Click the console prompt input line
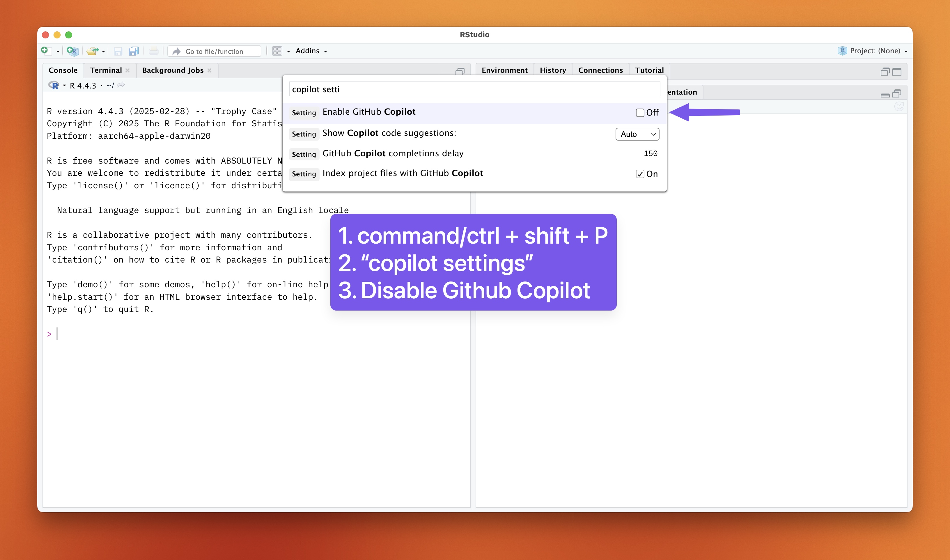The width and height of the screenshot is (950, 560). (256, 334)
